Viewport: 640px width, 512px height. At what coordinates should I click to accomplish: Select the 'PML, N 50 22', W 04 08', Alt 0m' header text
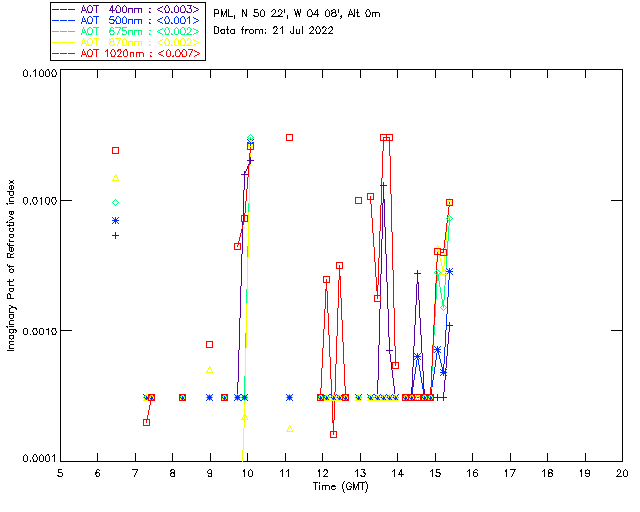pos(297,14)
